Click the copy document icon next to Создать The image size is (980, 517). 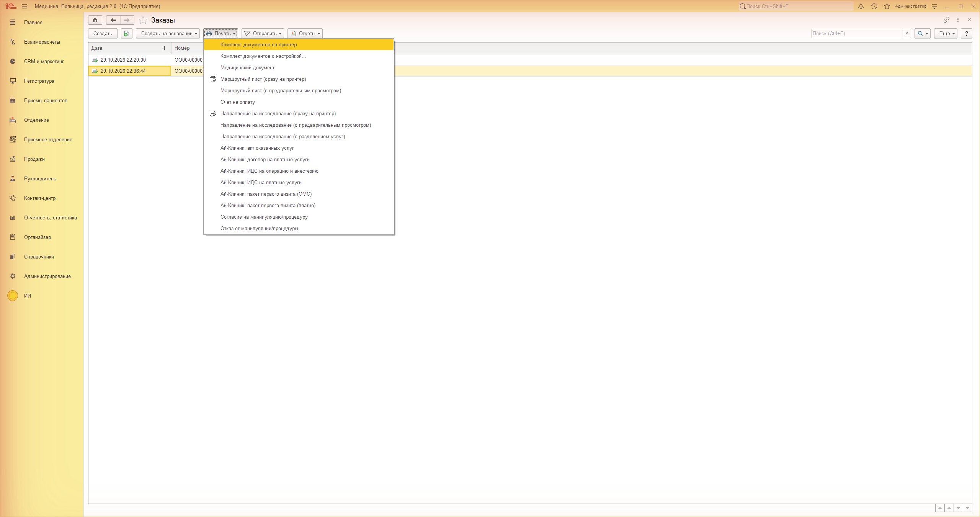[126, 34]
